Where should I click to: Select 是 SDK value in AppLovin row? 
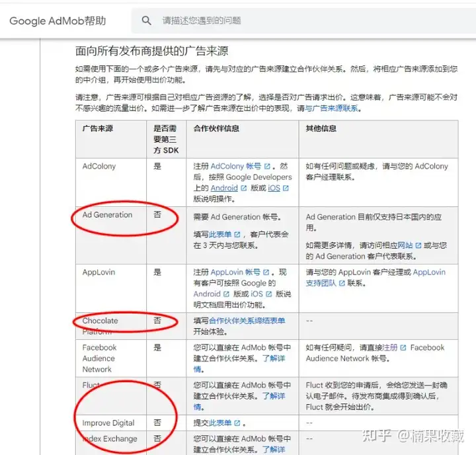point(157,272)
